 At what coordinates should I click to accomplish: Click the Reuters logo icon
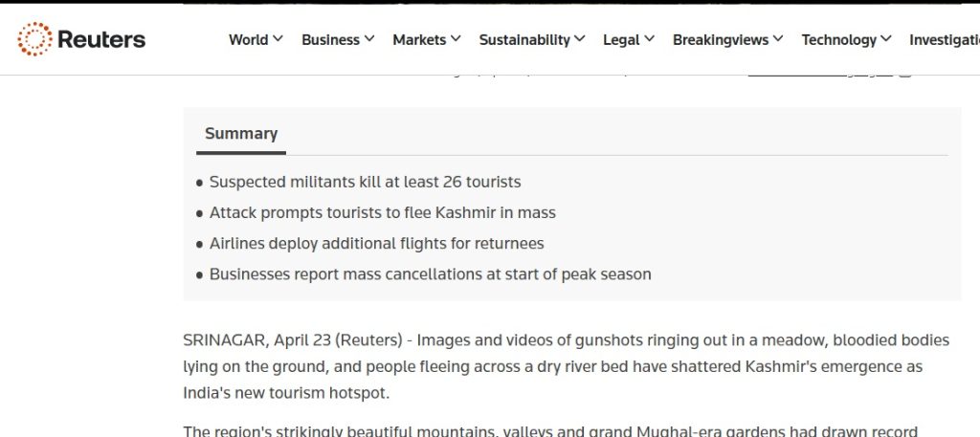coord(35,39)
